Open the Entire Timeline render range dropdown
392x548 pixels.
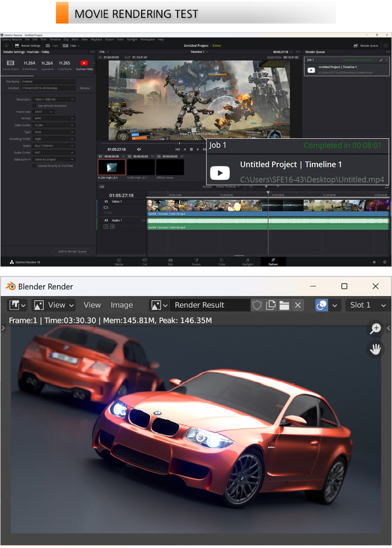228,186
